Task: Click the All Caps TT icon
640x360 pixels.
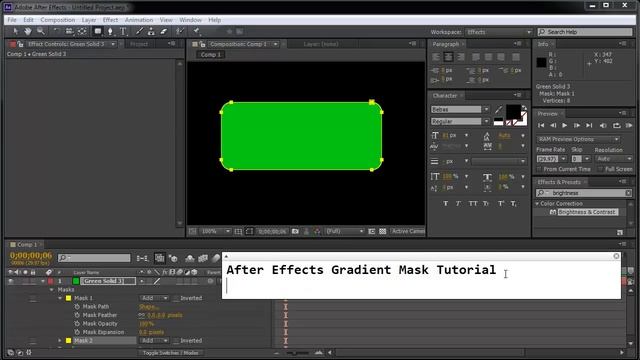Action: click(x=473, y=203)
